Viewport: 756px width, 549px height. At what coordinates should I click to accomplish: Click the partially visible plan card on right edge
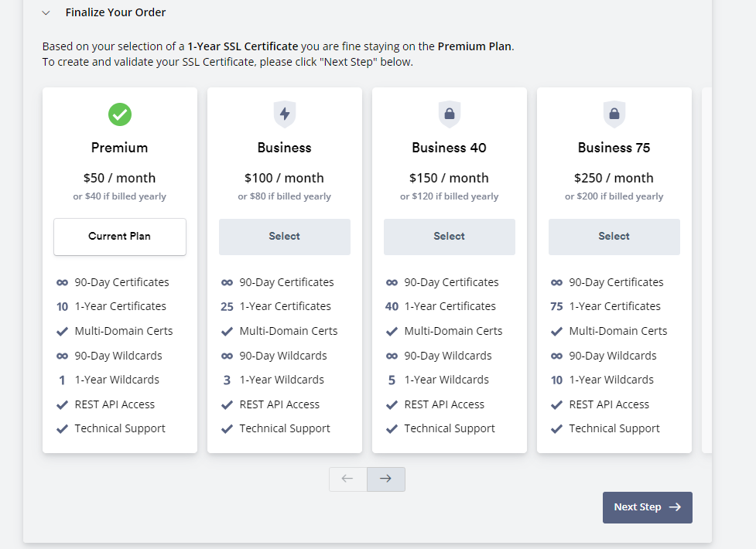pos(706,271)
